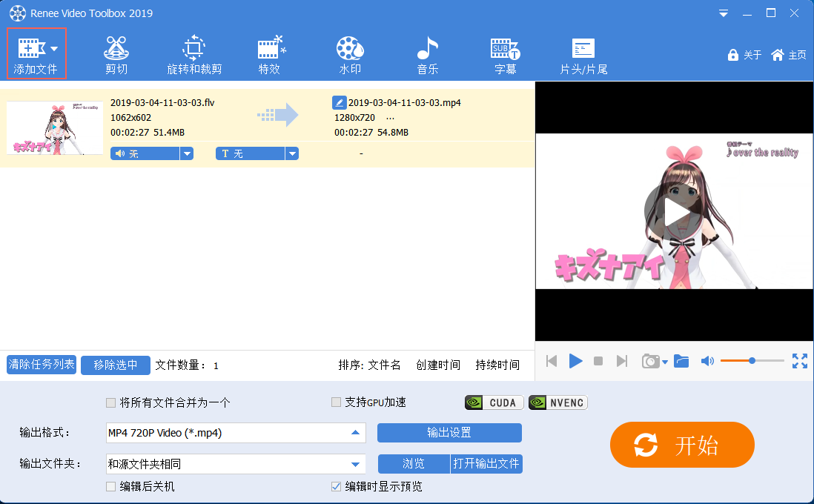The height and width of the screenshot is (504, 814).
Task: Open the 输出格式 MP4 720P Video dropdown
Action: click(x=236, y=433)
